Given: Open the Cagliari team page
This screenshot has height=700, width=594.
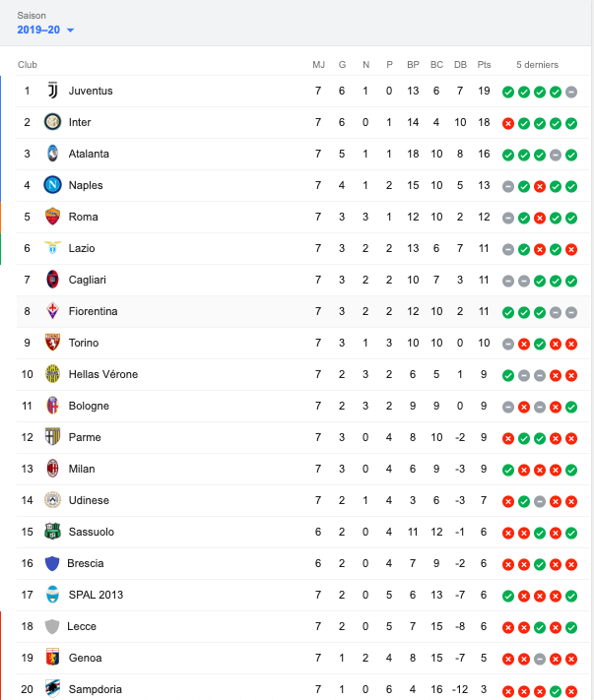Looking at the screenshot, I should [89, 280].
